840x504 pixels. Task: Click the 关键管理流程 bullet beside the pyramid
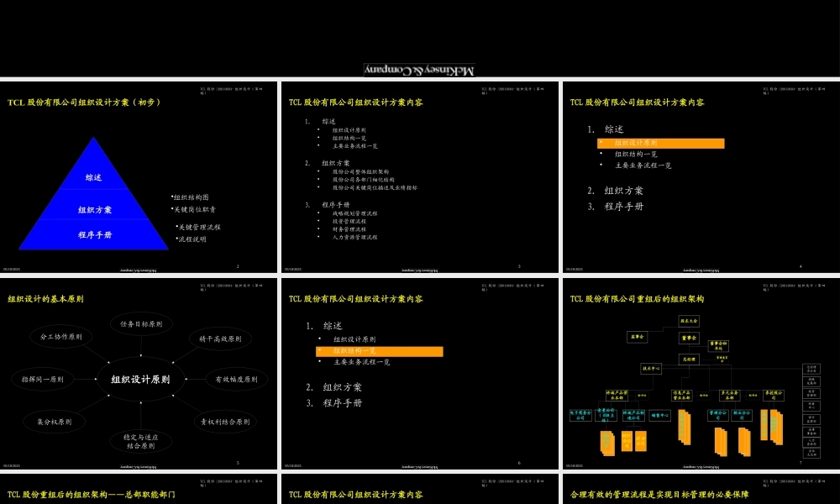(198, 227)
